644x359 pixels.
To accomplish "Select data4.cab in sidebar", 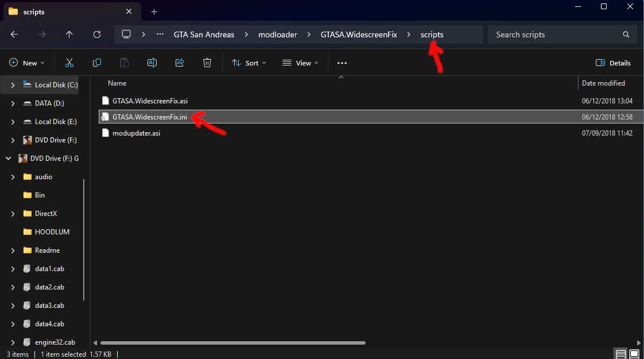I will pos(50,324).
